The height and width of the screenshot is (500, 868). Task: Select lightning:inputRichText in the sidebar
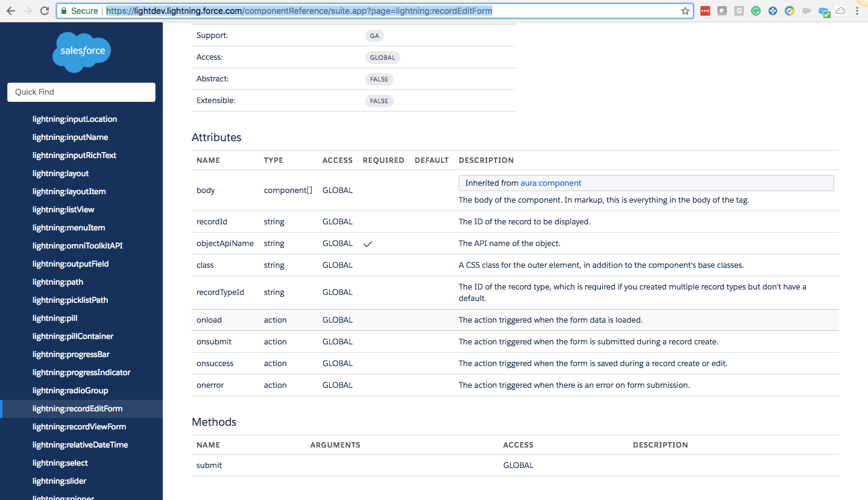[75, 156]
